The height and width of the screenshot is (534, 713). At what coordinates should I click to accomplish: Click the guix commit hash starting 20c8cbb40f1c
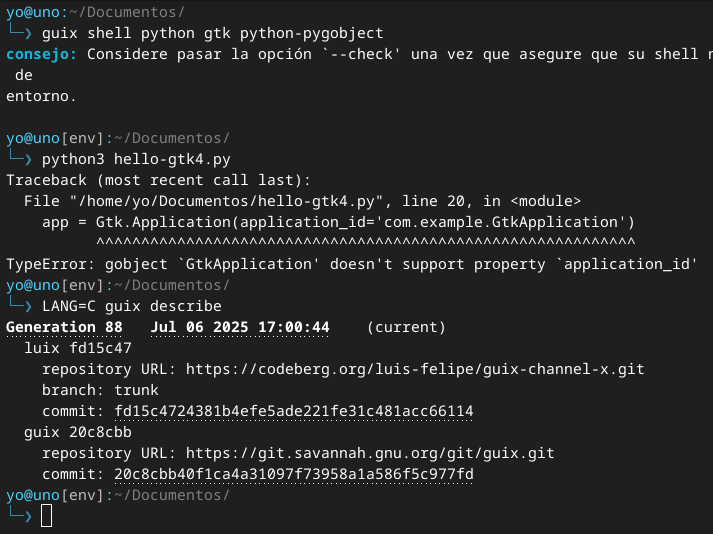pyautogui.click(x=294, y=474)
